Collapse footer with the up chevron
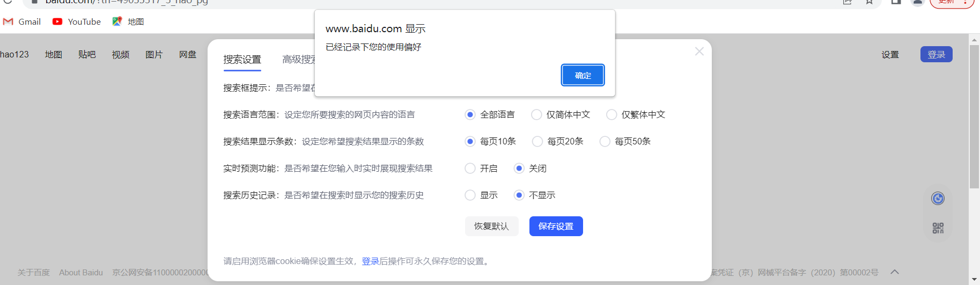This screenshot has height=285, width=980. (x=894, y=272)
